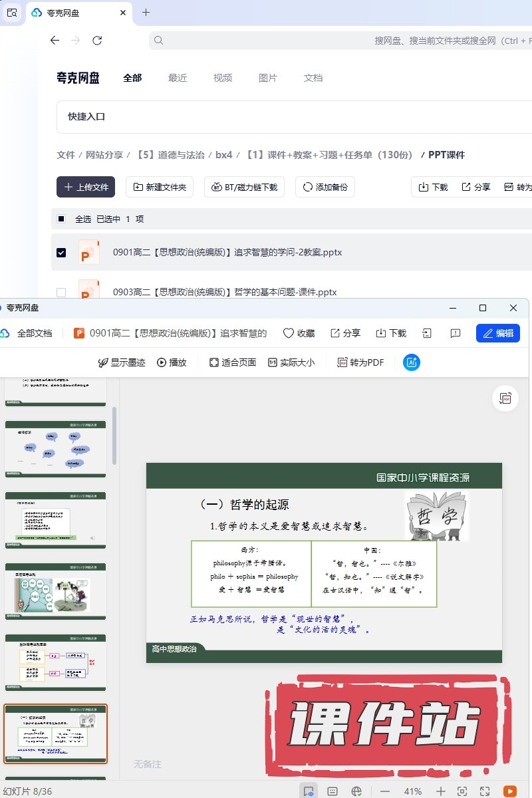This screenshot has width=532, height=798.
Task: Uncheck the 追求智慧的学问 file checkbox
Action: click(61, 253)
